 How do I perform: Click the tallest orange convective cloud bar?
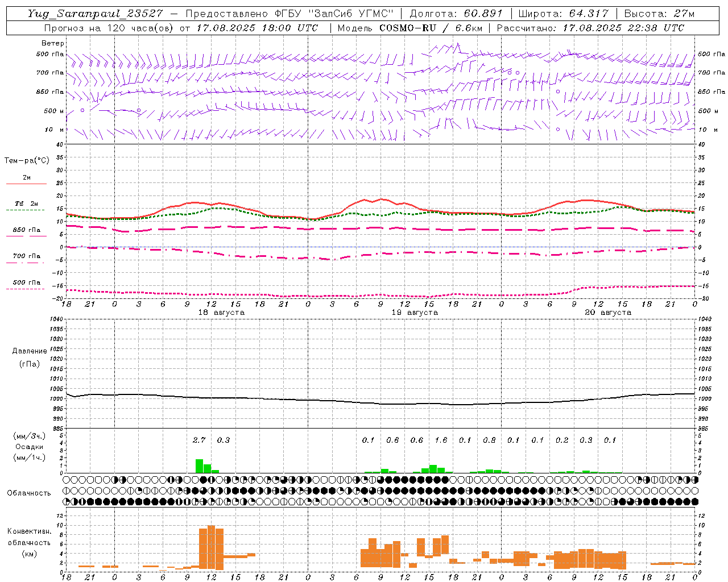pyautogui.click(x=211, y=547)
